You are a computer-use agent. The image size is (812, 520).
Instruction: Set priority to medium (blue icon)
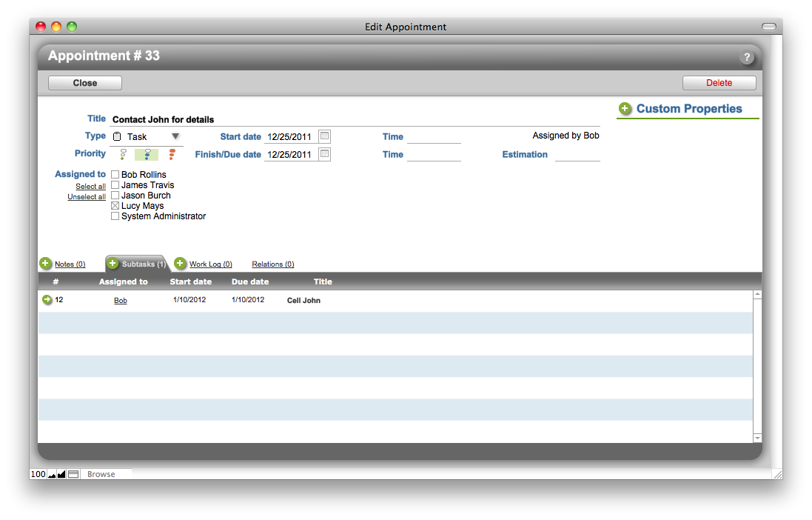[x=147, y=154]
